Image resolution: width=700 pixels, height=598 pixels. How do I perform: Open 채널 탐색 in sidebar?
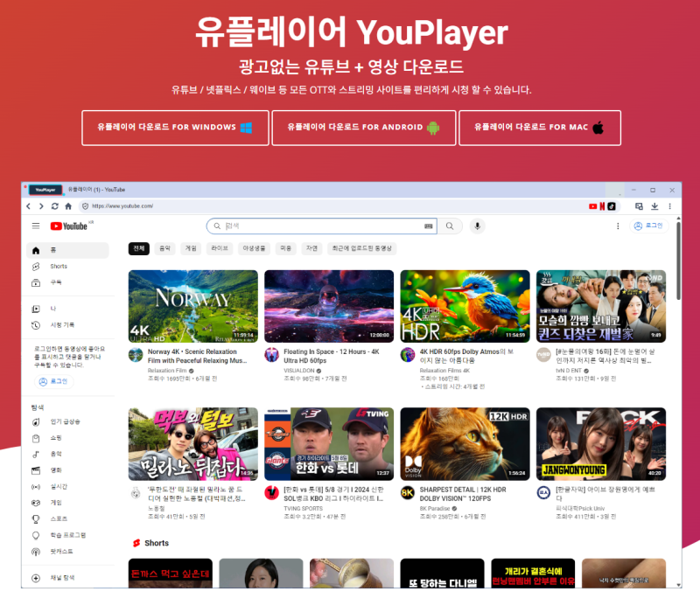[x=68, y=578]
